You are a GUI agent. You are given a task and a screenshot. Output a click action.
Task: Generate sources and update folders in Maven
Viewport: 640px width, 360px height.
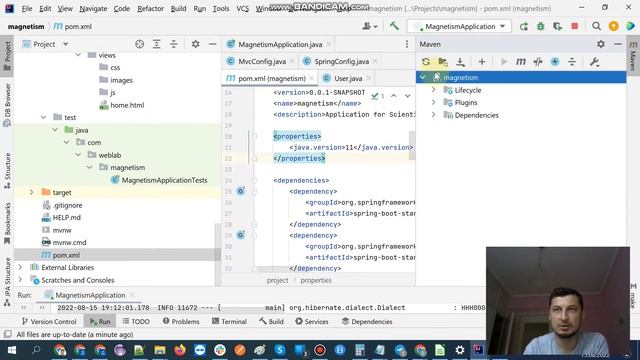[x=443, y=62]
